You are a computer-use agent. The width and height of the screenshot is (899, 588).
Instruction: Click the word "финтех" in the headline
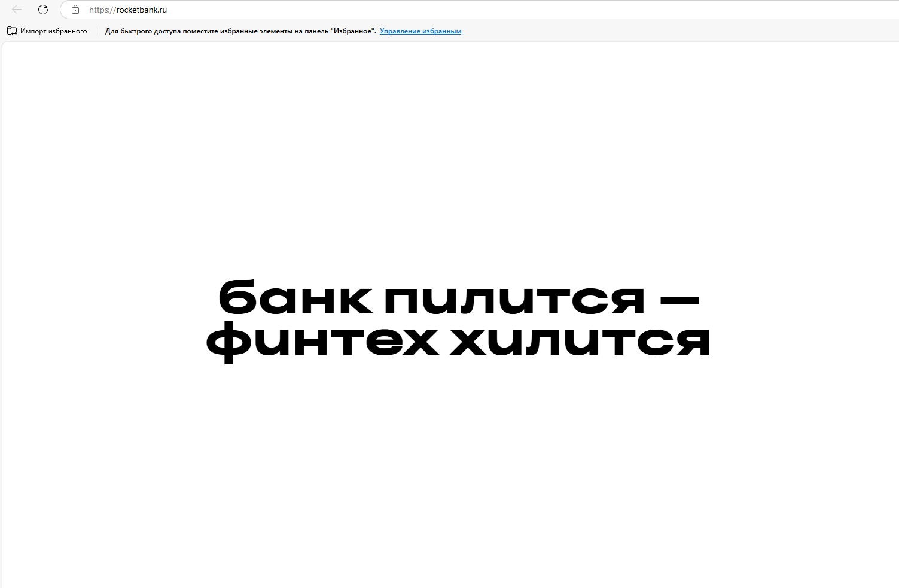(x=323, y=342)
